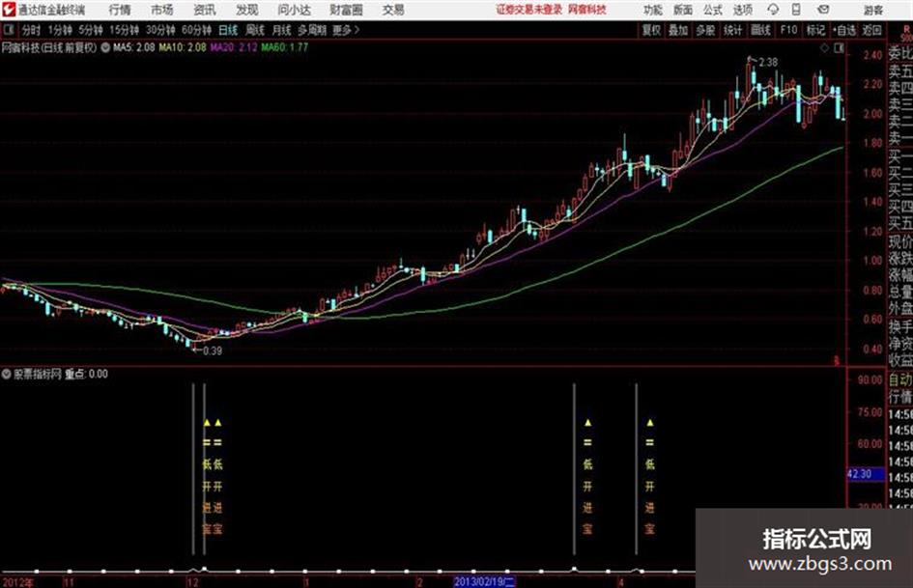Click the 游客 user account label
913x588 pixels.
[x=873, y=10]
